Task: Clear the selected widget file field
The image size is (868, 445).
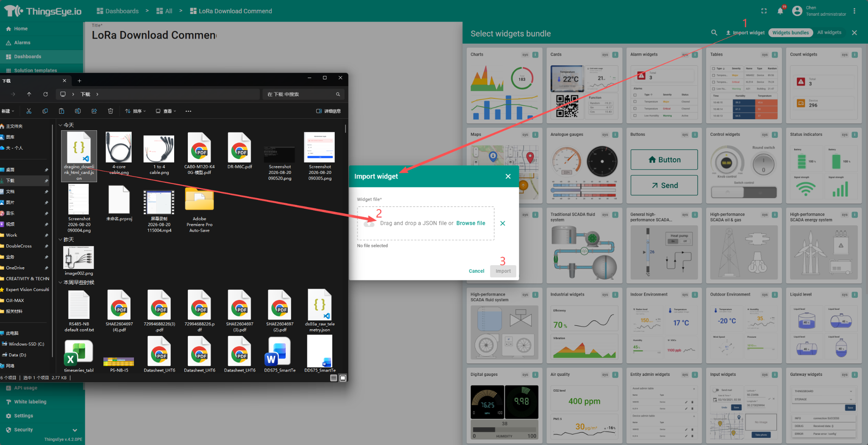Action: click(x=503, y=223)
